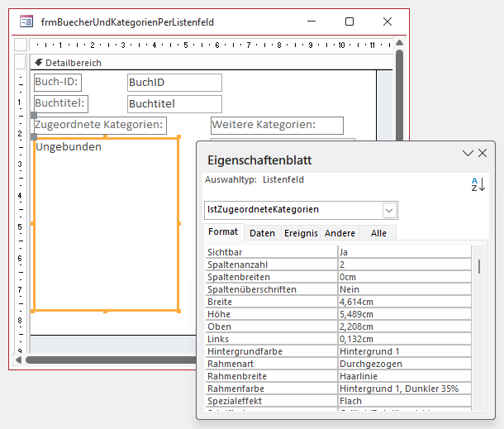Close the Eigenschaftenblatt panel
This screenshot has height=429, width=504.
click(x=483, y=153)
